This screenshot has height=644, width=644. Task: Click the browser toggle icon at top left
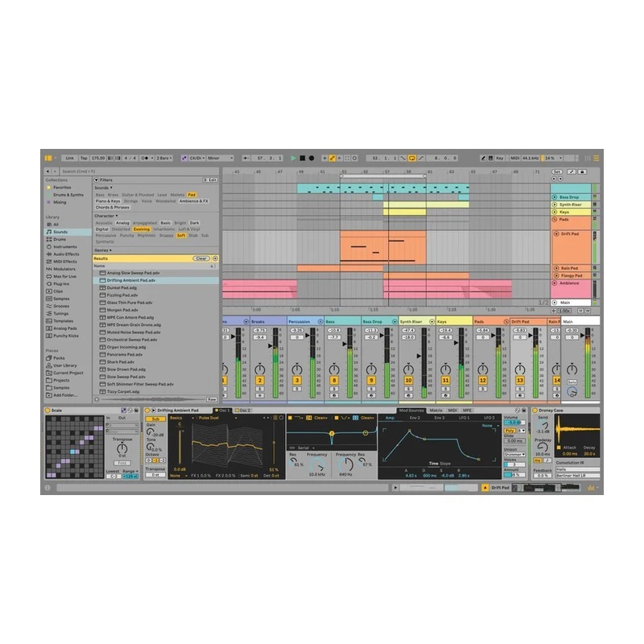pyautogui.click(x=48, y=158)
